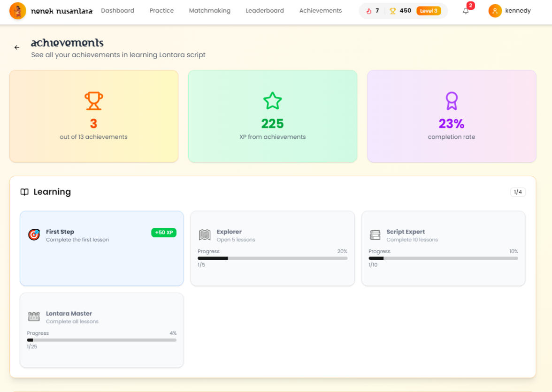Click the 'Explorer' achievement title
This screenshot has width=552, height=392.
point(229,232)
